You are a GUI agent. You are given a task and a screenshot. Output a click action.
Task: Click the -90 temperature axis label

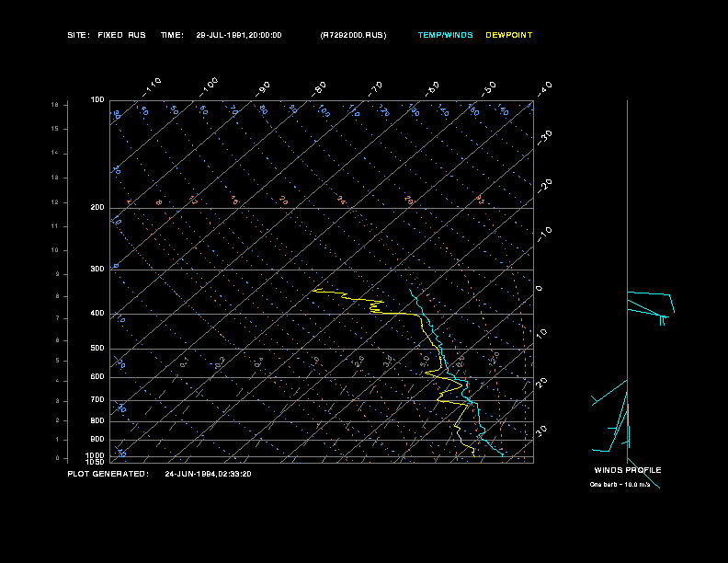coord(263,89)
